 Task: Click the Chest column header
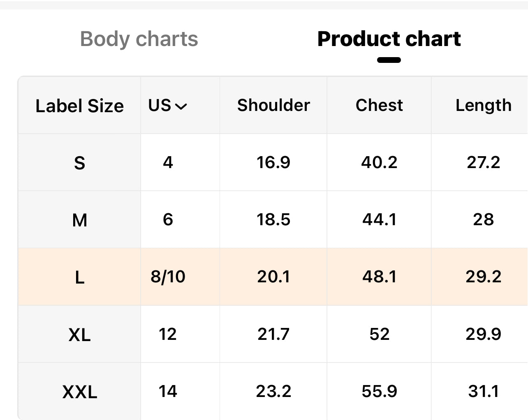click(x=379, y=105)
